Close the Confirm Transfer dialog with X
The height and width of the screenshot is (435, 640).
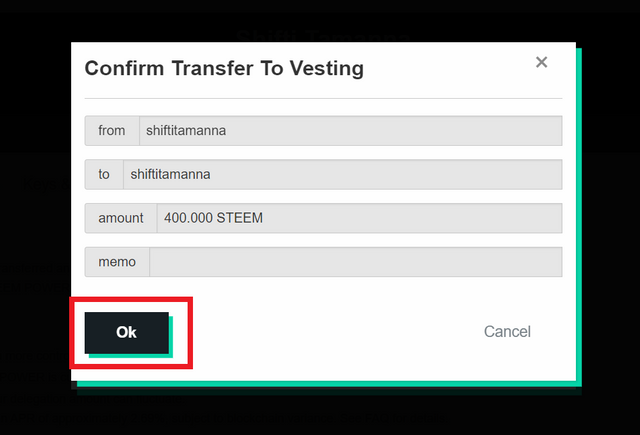coord(541,62)
